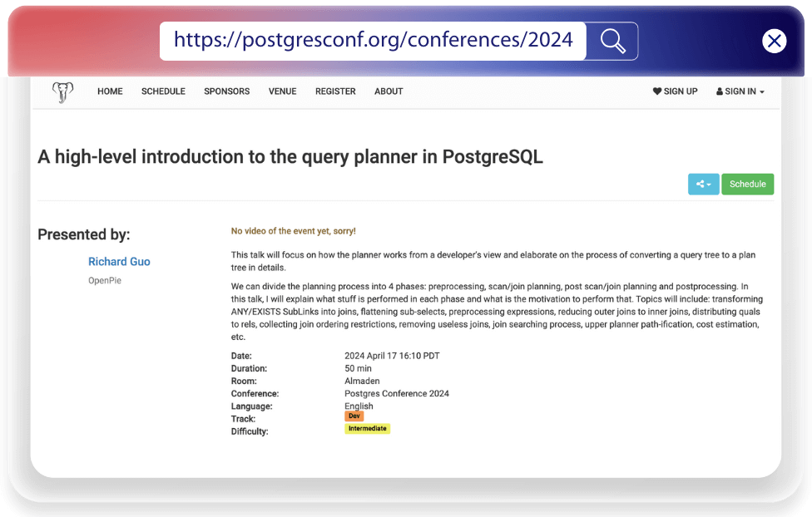
Task: Select the date '2024 April 17 16:10 PDT'
Action: (x=392, y=356)
